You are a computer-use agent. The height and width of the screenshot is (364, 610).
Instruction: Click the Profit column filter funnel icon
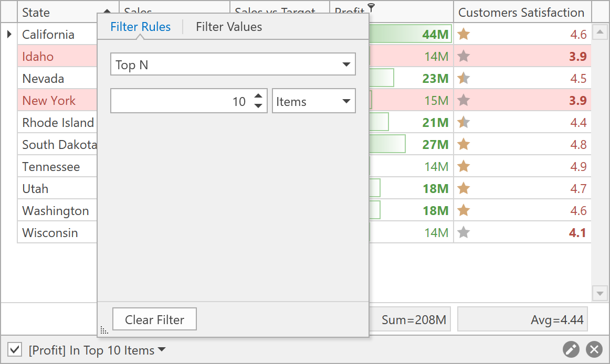click(371, 7)
